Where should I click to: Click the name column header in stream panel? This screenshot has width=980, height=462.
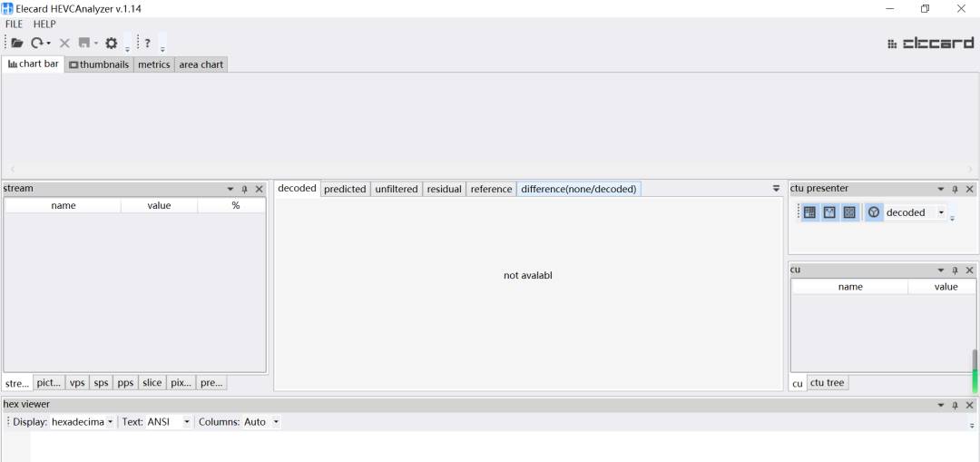coord(64,206)
